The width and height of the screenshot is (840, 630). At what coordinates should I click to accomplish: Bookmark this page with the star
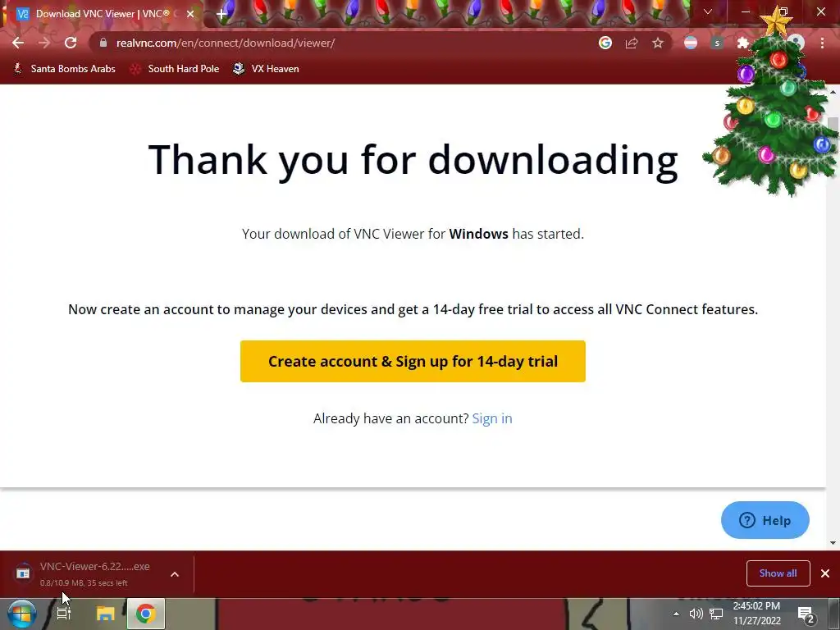point(658,43)
